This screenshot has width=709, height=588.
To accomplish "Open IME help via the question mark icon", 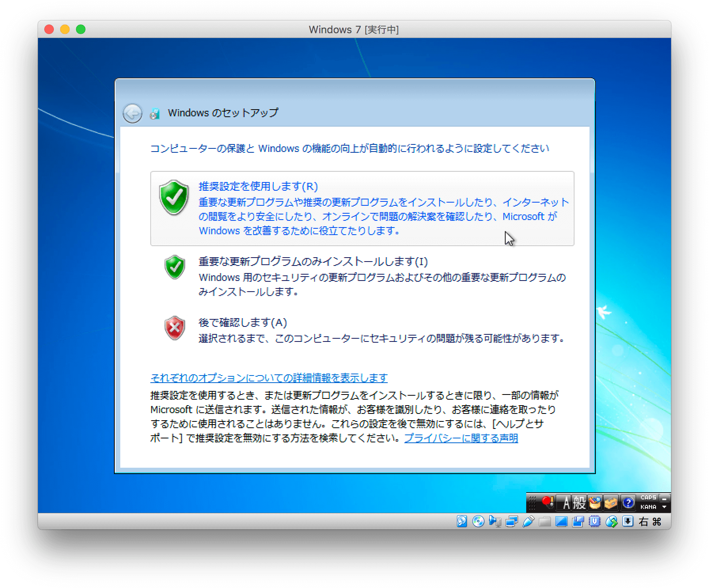I will (x=627, y=503).
